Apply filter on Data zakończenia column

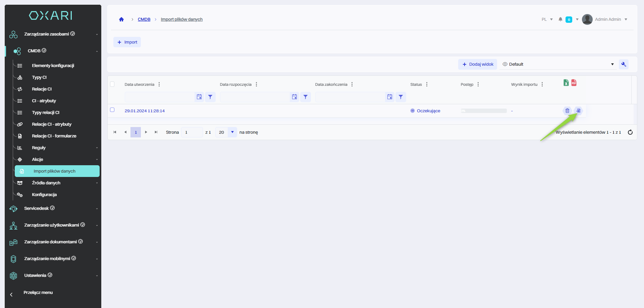pos(400,97)
